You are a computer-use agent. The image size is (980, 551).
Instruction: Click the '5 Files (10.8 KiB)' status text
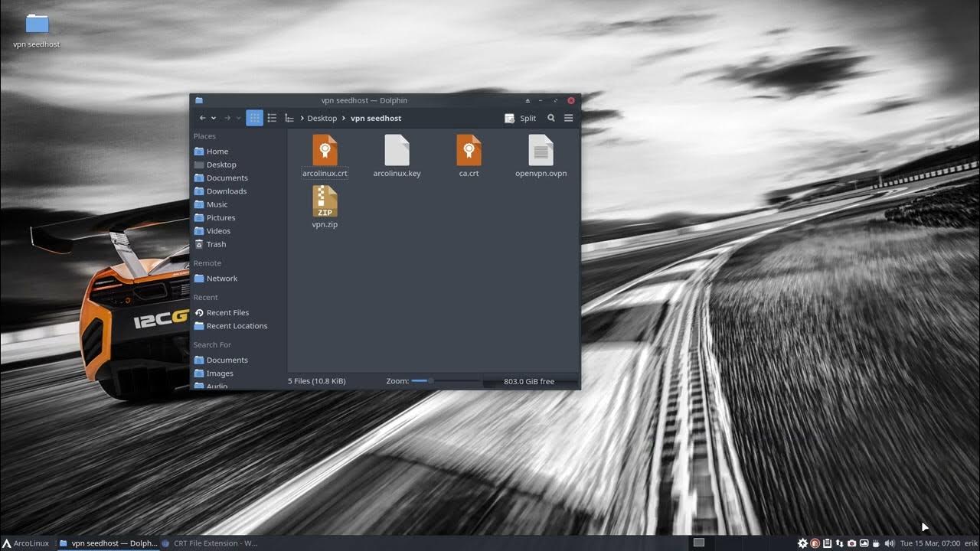click(317, 381)
